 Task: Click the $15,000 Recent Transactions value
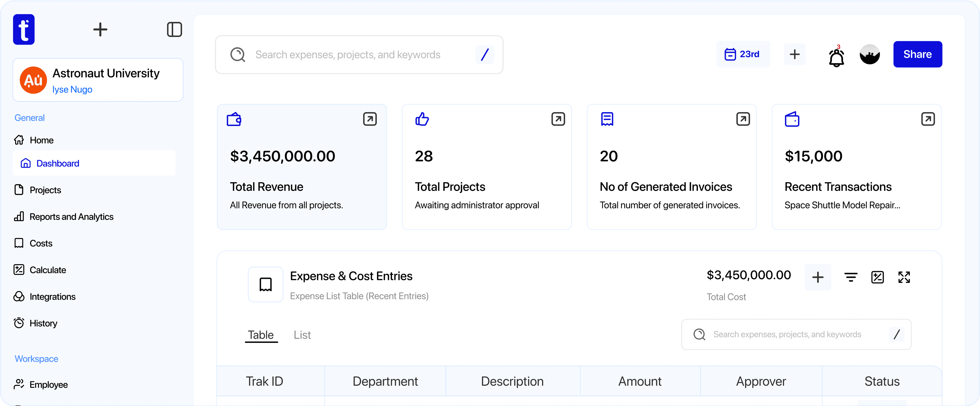coord(814,156)
